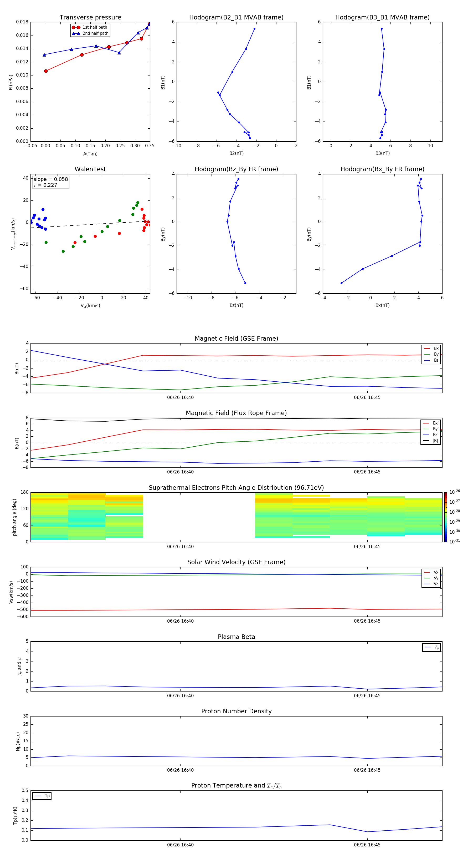Image resolution: width=473 pixels, height=868 pixels.
Task: Click 'Solar Wind Velocity (GSE Frame)' title
Action: point(236,562)
